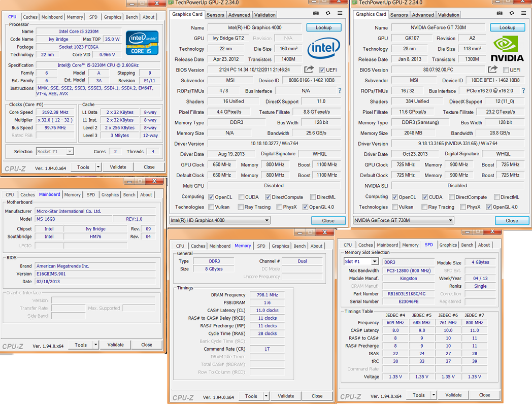This screenshot has width=532, height=406.
Task: Click Tools button in Memory CPU-Z window
Action: [251, 396]
